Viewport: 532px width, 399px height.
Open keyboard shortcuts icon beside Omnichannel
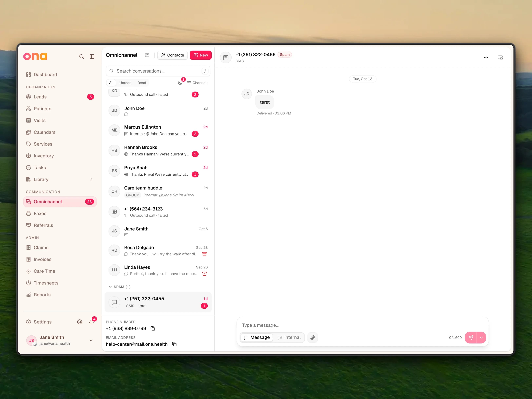(x=147, y=55)
